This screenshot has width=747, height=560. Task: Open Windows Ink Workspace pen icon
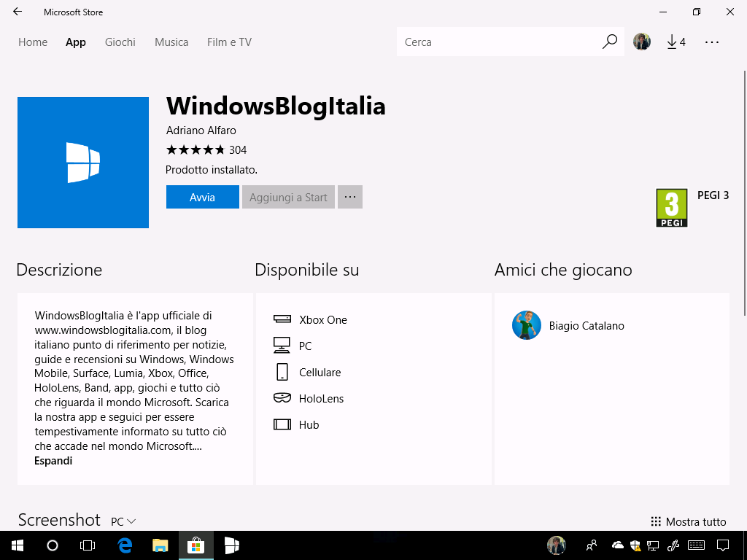(x=673, y=545)
